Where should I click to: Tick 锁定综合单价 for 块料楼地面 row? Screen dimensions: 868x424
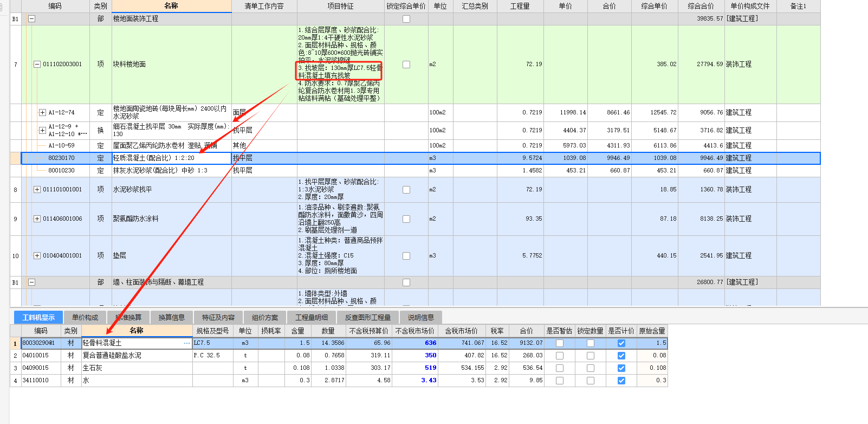click(x=406, y=65)
